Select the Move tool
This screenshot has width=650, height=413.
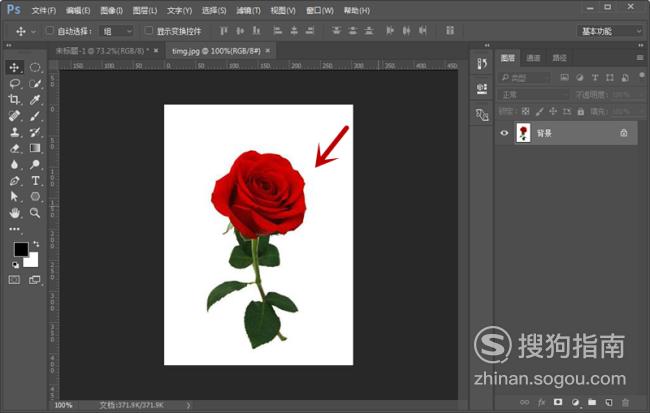(14, 67)
